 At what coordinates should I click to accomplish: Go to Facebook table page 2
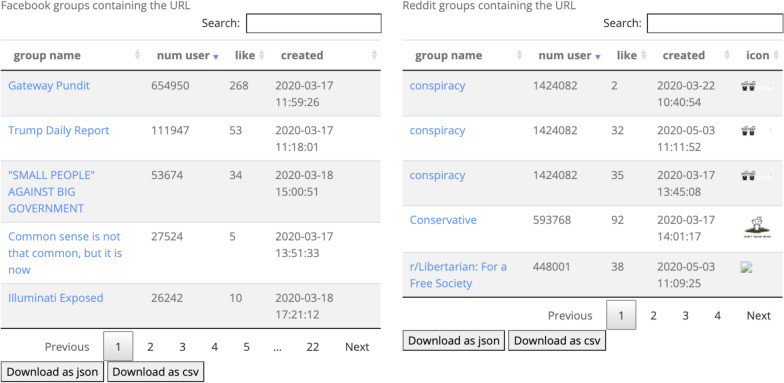(x=150, y=346)
